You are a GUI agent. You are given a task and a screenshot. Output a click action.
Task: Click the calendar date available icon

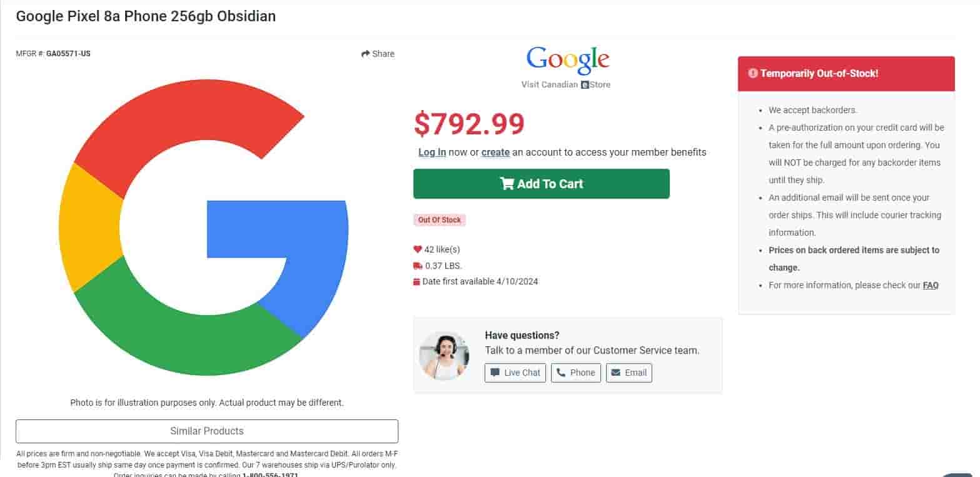tap(417, 282)
